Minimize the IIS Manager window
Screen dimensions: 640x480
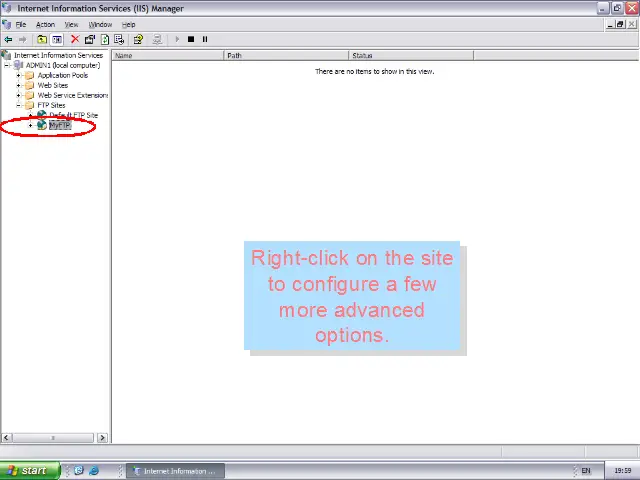(x=603, y=8)
